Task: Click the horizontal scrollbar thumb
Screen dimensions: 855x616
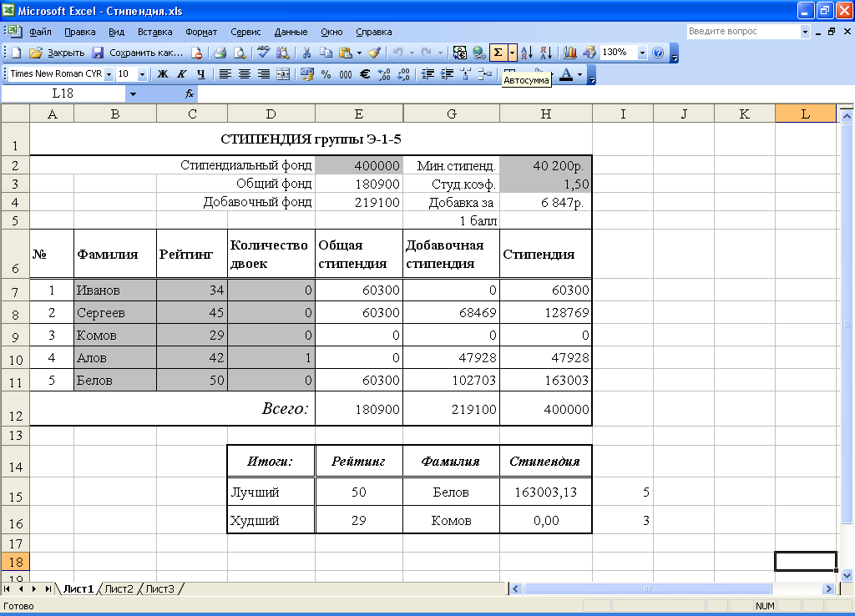Action: (648, 588)
